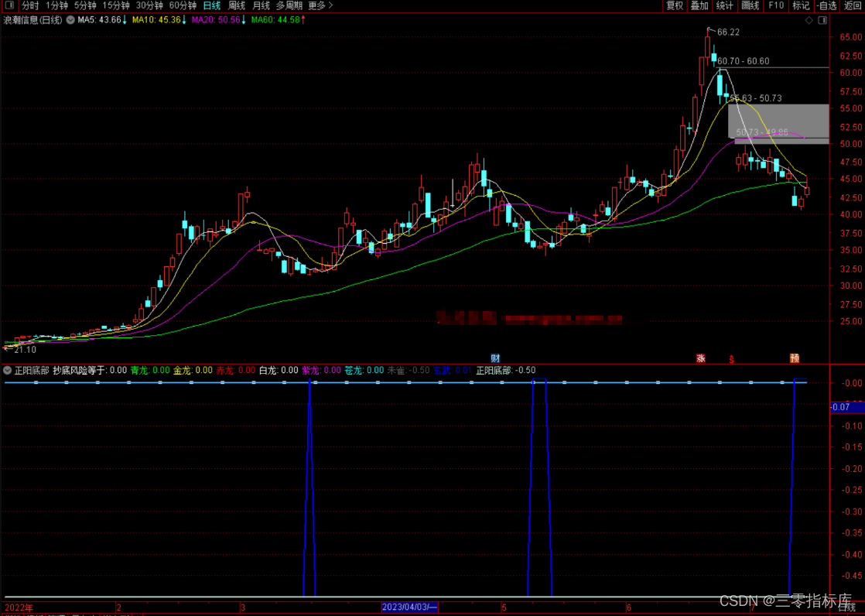The image size is (865, 616).
Task: Open the F10 company info
Action: pyautogui.click(x=776, y=5)
